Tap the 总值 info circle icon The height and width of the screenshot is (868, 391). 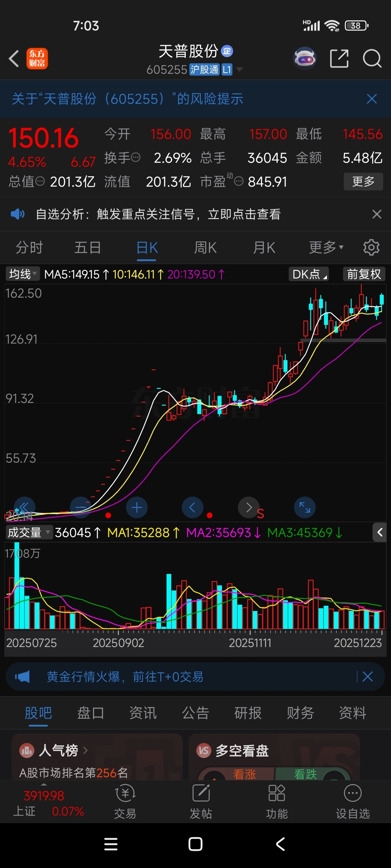point(40,181)
